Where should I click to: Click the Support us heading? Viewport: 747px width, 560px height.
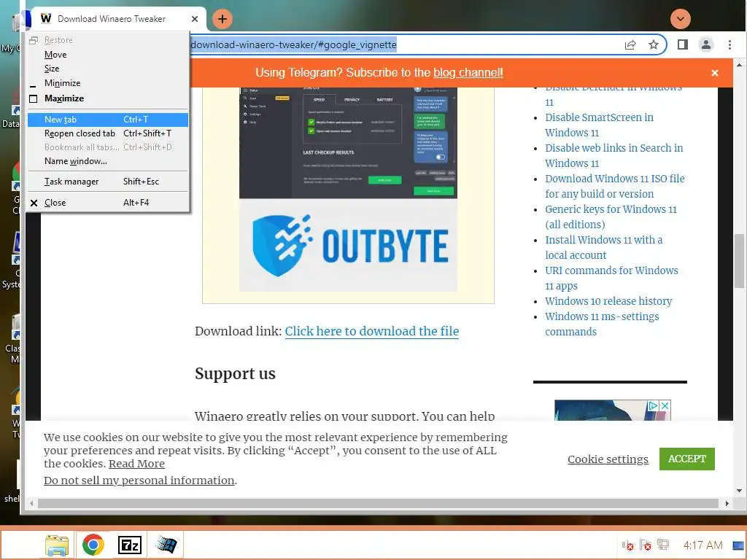[235, 374]
